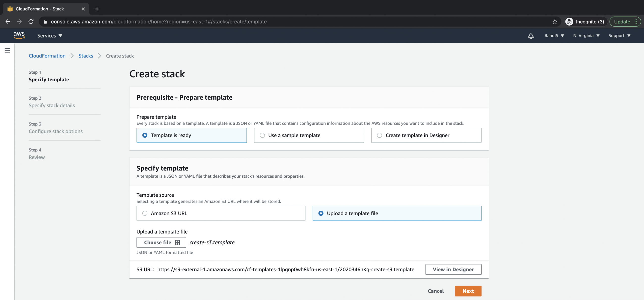This screenshot has width=644, height=300.
Task: Select Step 3 Configure stack options
Action: click(x=55, y=128)
